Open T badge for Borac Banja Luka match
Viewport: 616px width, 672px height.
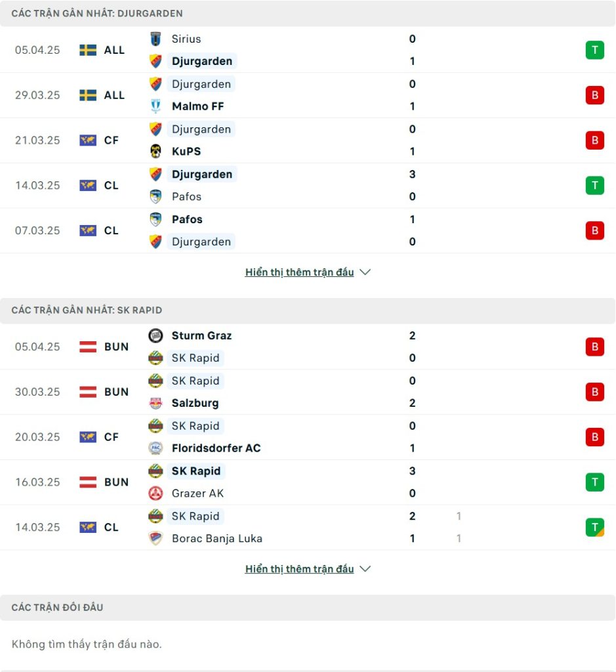tap(594, 527)
